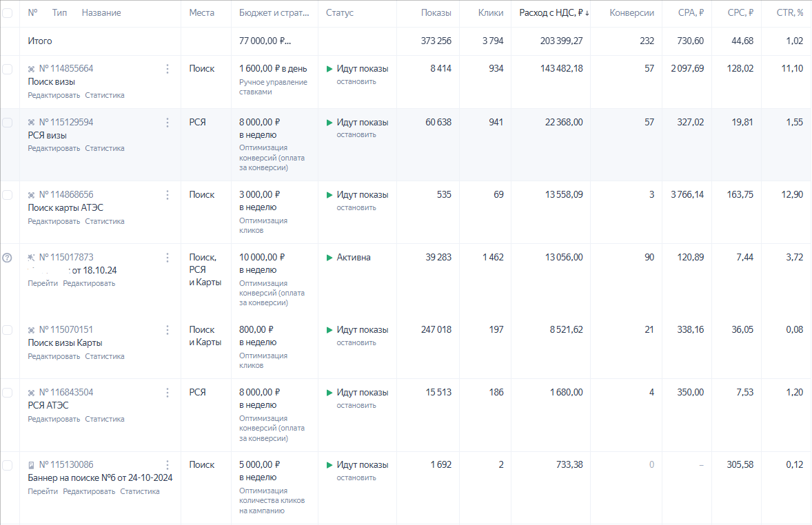This screenshot has height=525, width=812.
Task: Open the three-dot menu for Поиск визы Карты
Action: (168, 330)
